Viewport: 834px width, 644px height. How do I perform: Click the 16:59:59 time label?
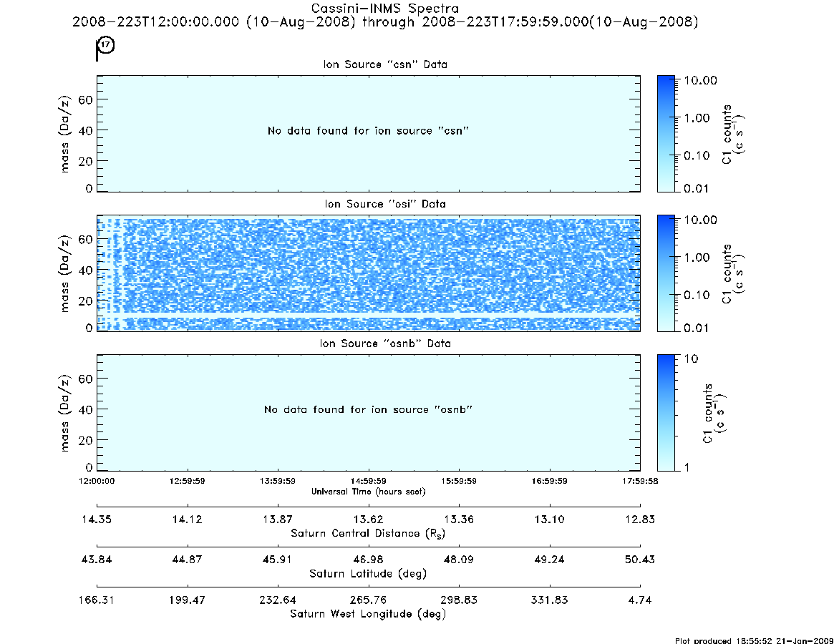(550, 481)
